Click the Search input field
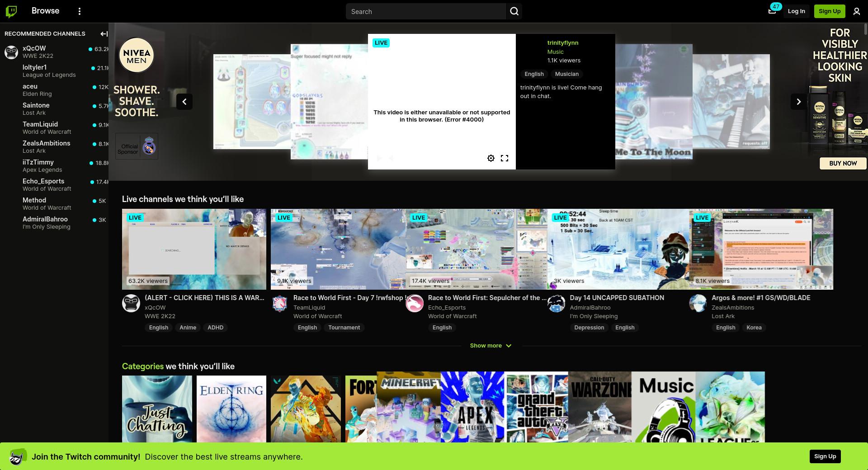This screenshot has width=868, height=470. 426,11
